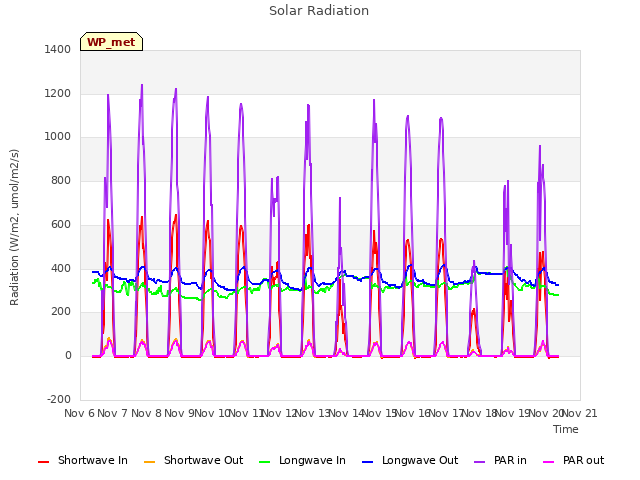640x480 pixels.
Task: Click the Solar Radiation chart title
Action: [x=319, y=11]
